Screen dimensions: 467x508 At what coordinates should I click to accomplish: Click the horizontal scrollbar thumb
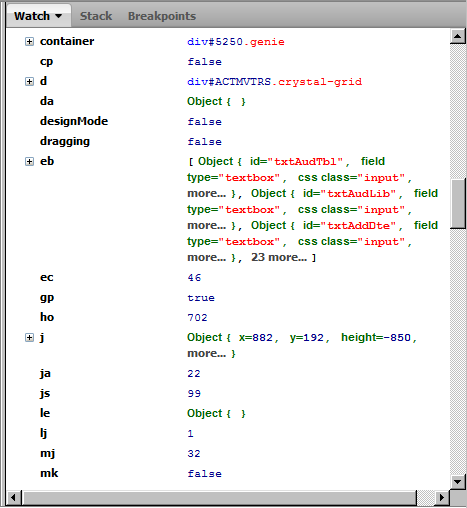coord(219,498)
